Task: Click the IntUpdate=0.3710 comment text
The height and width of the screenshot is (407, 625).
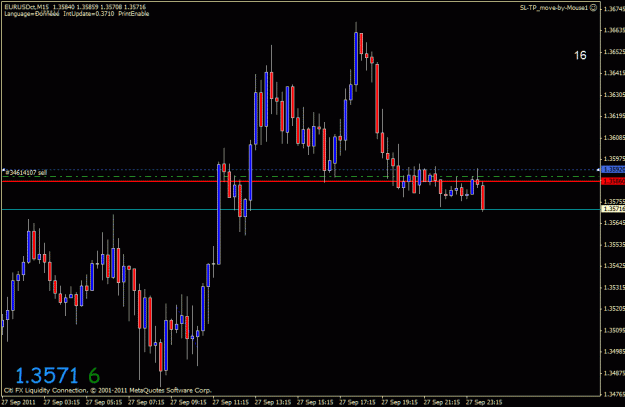Action: click(x=88, y=14)
